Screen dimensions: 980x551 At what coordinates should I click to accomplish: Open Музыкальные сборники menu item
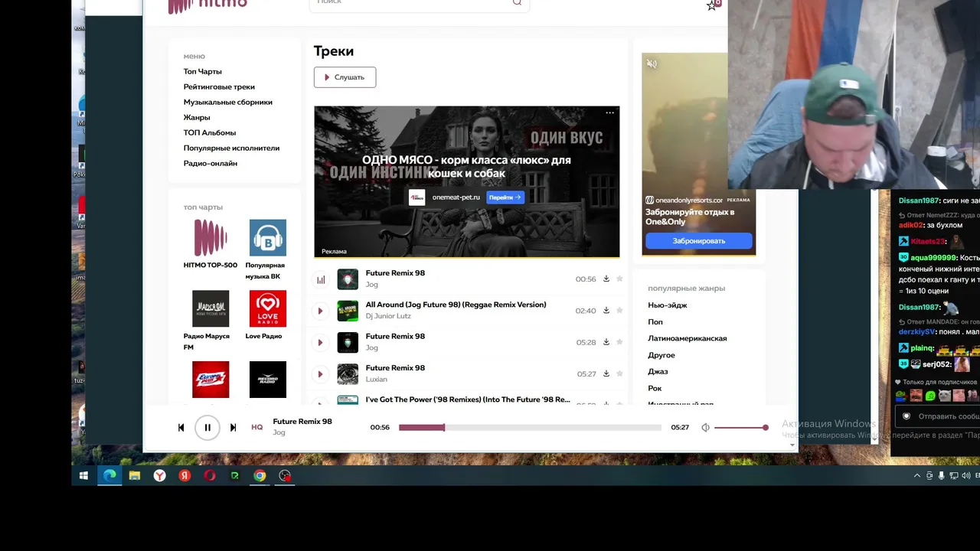(x=227, y=102)
